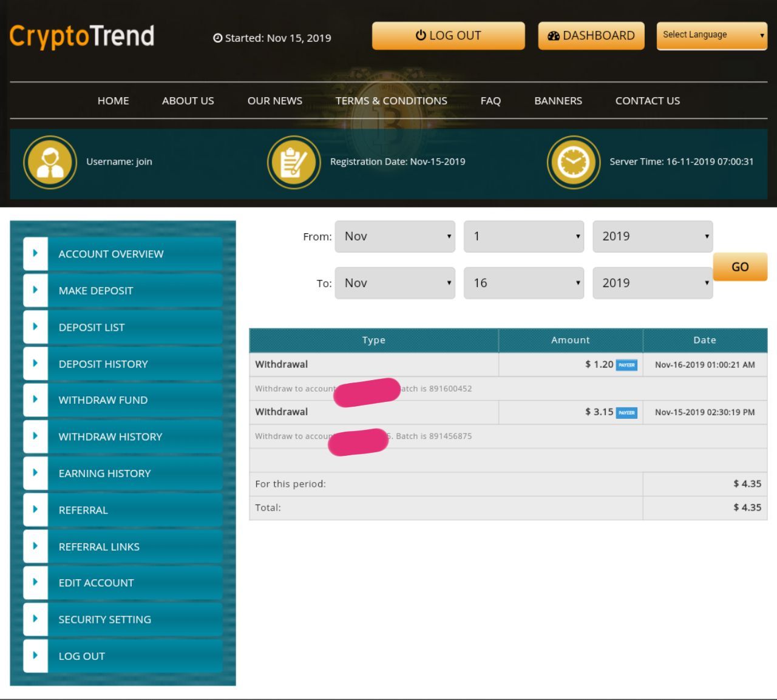This screenshot has height=700, width=777.
Task: Open the From year dropdown
Action: point(653,236)
